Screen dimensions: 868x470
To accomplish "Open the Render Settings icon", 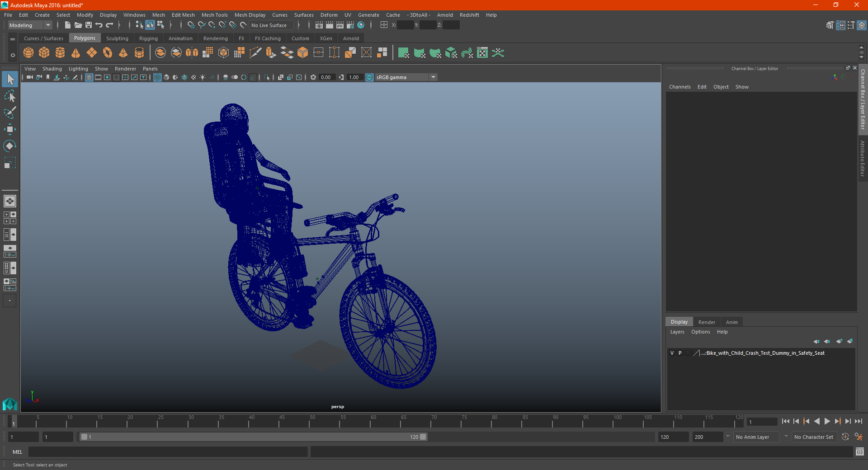I will [x=350, y=25].
